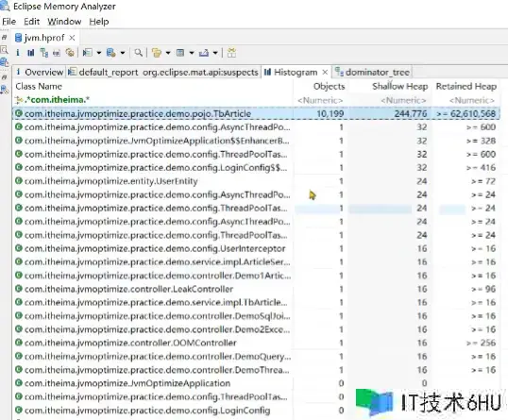Open the thread overview gears icon
This screenshot has height=420, width=508.
coord(70,53)
